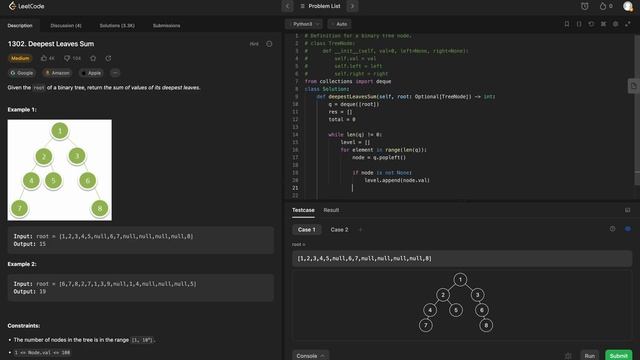Submit the solution

(618, 356)
